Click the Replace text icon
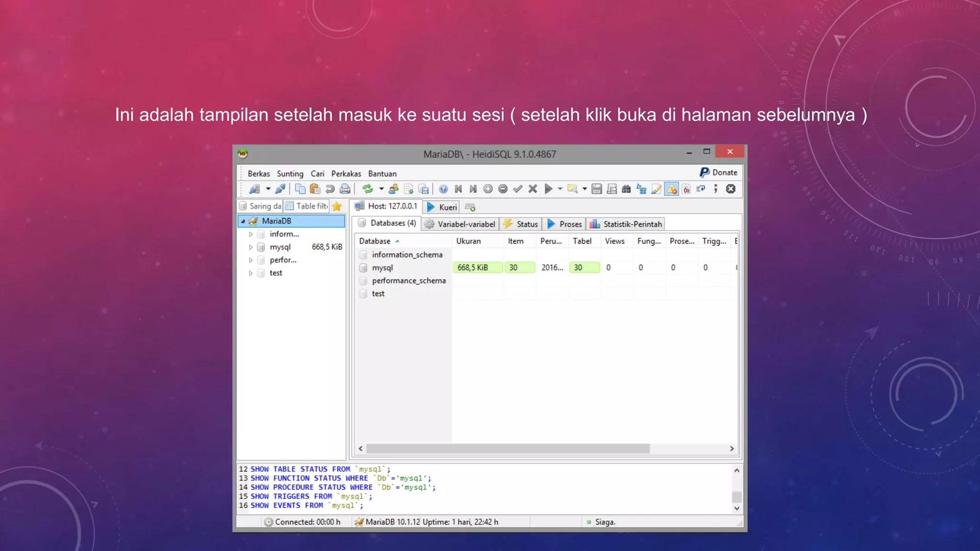This screenshot has width=980, height=551. coord(641,189)
